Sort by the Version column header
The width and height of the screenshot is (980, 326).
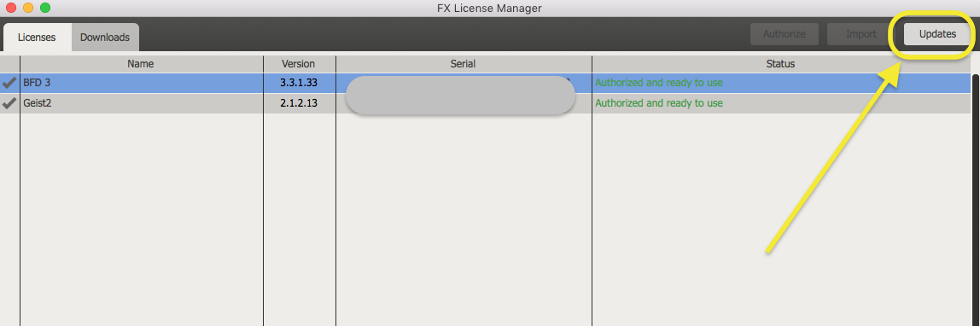(x=299, y=64)
